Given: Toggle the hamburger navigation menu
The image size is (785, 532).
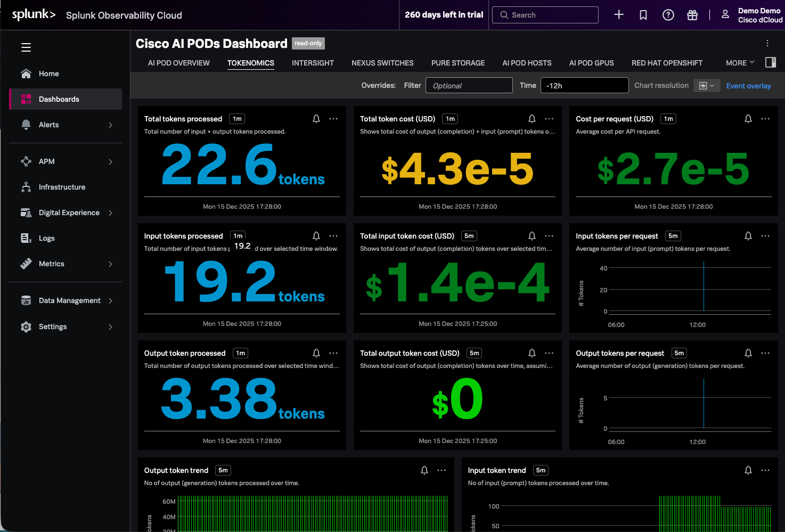Looking at the screenshot, I should click(26, 47).
